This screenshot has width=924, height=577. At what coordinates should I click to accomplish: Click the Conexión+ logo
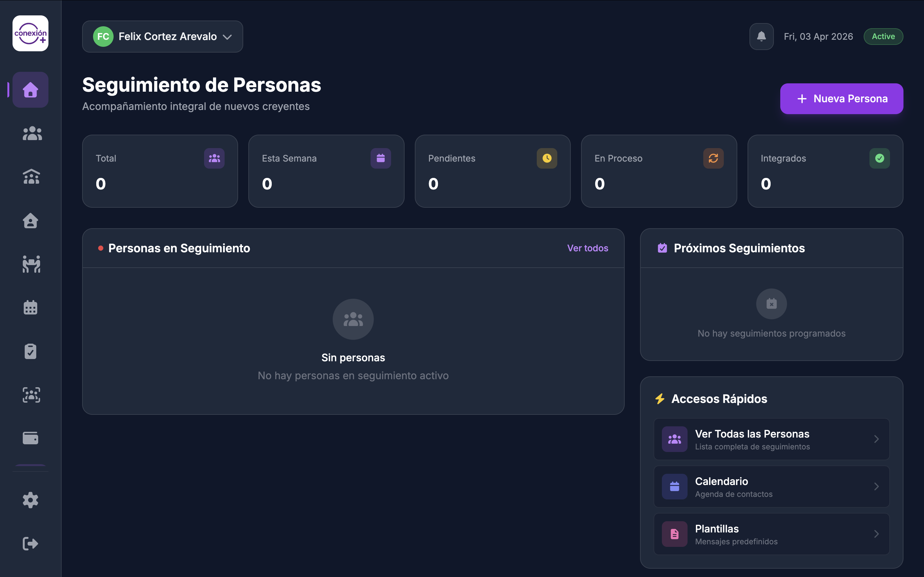click(30, 33)
